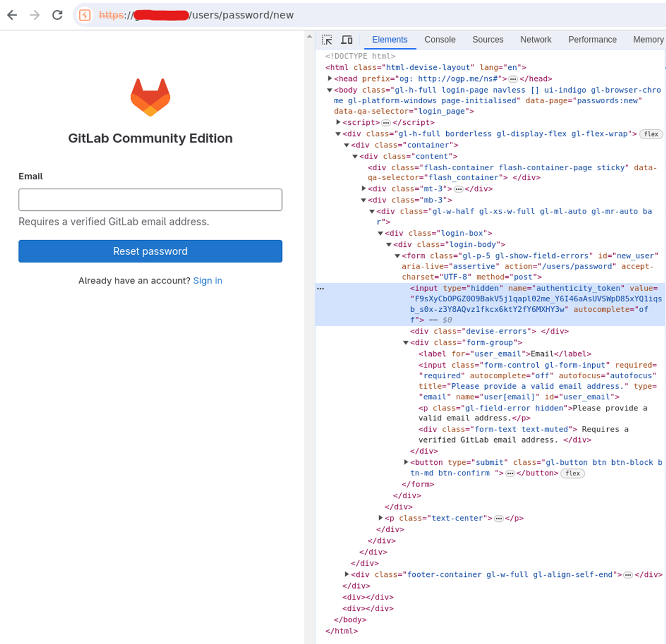Select the closing /body tag line
The width and height of the screenshot is (666, 644).
(350, 620)
